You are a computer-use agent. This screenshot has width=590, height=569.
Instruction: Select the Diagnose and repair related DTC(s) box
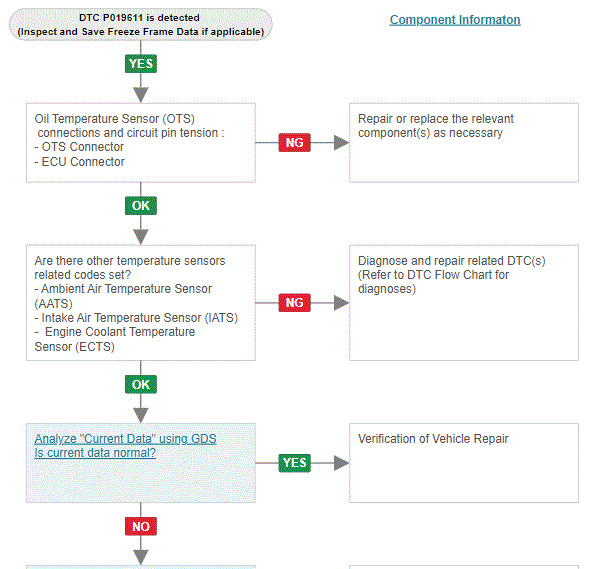tap(464, 303)
